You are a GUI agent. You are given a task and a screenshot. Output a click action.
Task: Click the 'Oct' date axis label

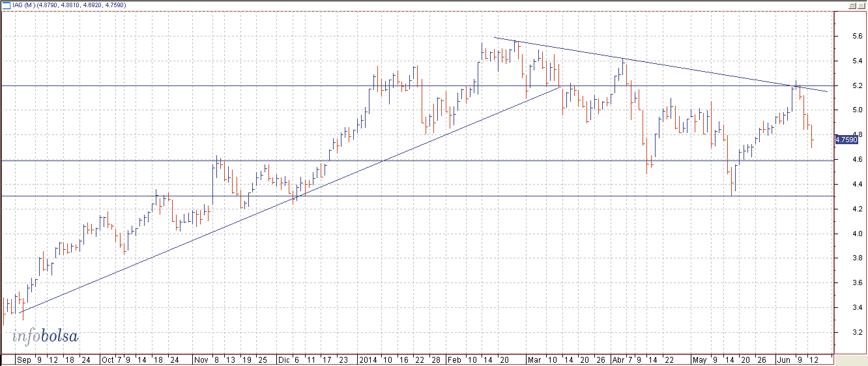click(108, 359)
